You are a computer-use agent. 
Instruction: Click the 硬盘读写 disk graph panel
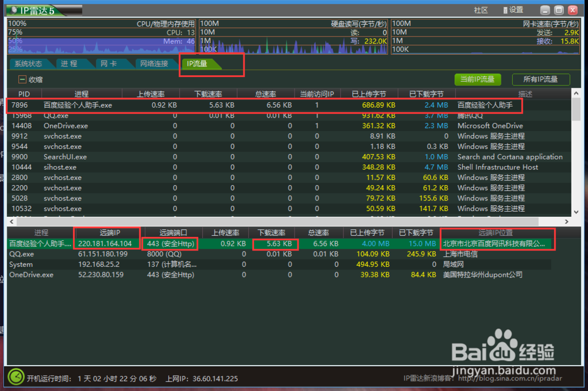pyautogui.click(x=293, y=36)
